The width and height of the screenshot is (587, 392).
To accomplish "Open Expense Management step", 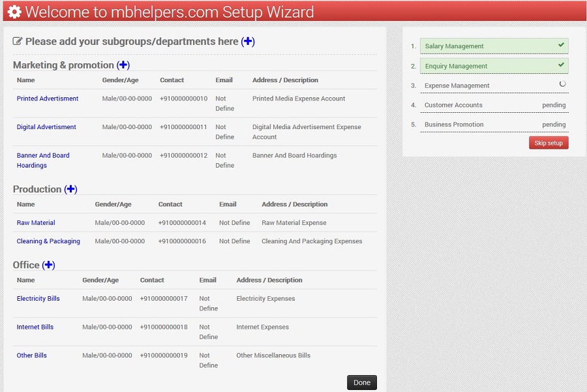I will [457, 85].
